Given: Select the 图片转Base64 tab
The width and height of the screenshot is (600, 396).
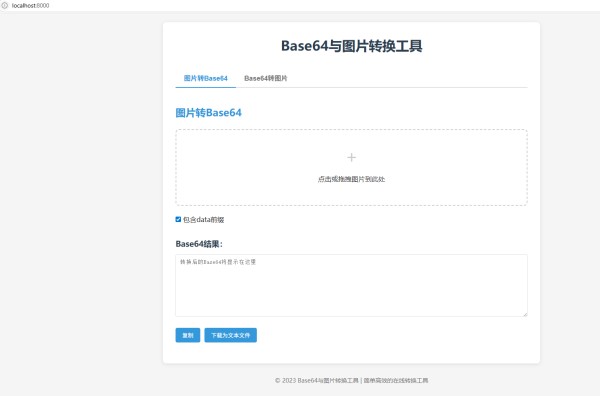Looking at the screenshot, I should pyautogui.click(x=205, y=78).
